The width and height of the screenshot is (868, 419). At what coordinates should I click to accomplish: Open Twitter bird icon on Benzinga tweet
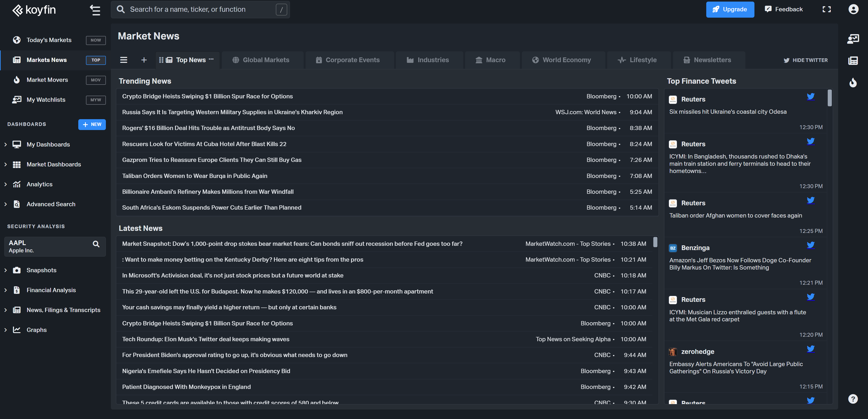tap(811, 245)
